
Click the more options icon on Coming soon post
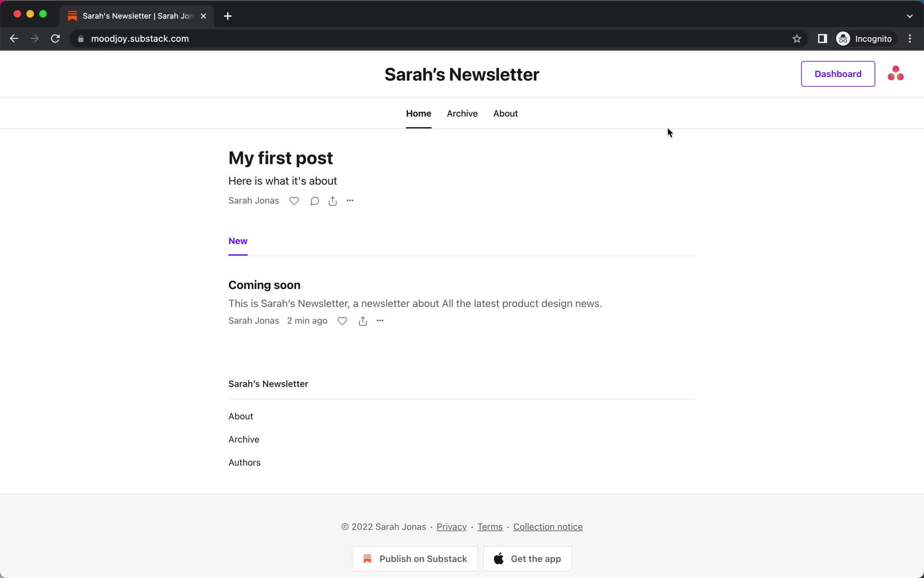(x=380, y=320)
